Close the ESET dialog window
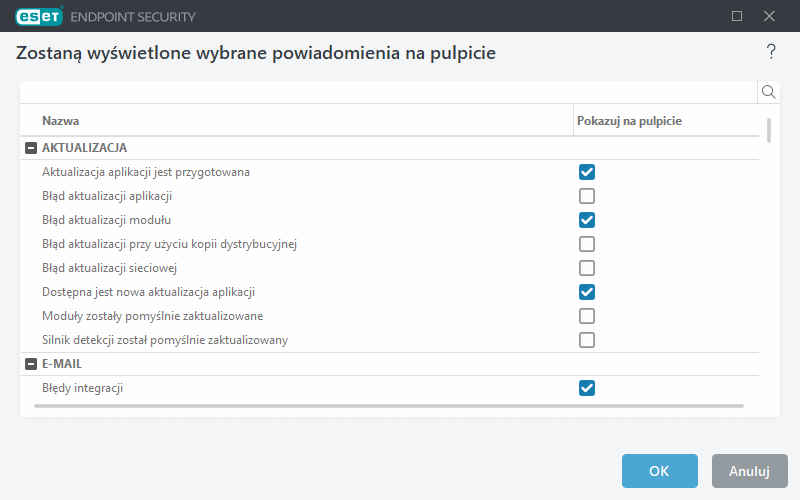 769,16
